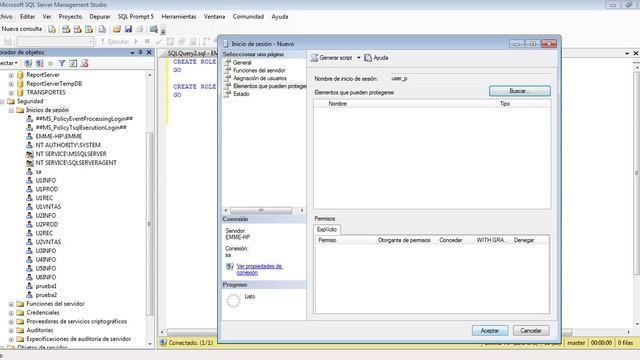Expand the ReportServer database node
The width and height of the screenshot is (640, 360).
[11, 75]
